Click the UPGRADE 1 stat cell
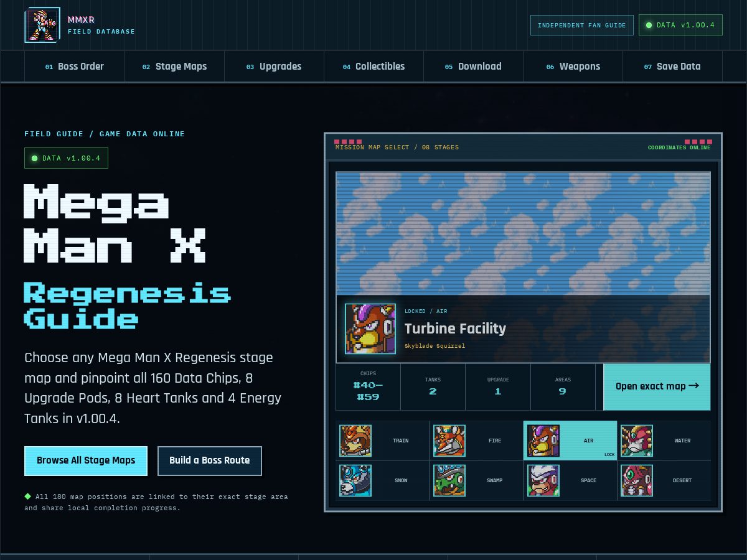 click(498, 387)
